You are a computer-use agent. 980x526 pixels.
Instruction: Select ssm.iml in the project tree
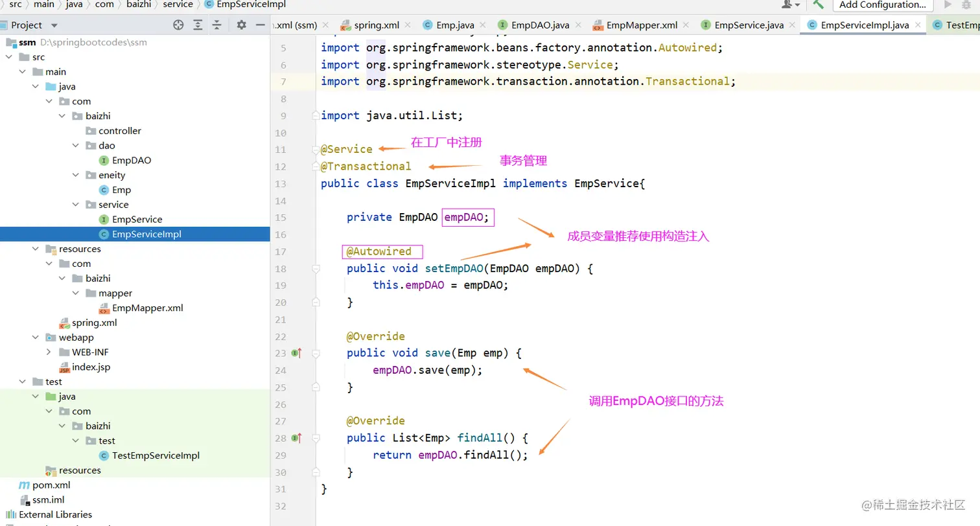click(48, 500)
